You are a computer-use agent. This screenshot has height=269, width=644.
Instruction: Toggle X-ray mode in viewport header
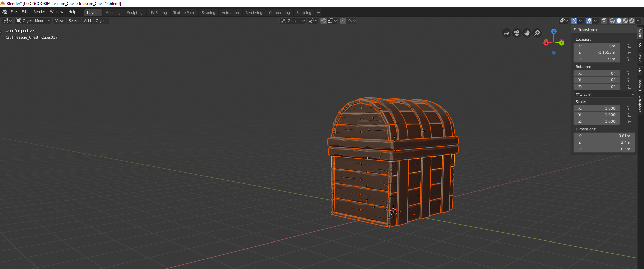click(604, 21)
